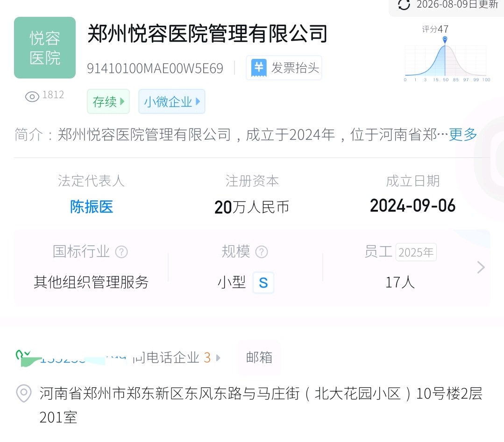Click the company address text
504x442 pixels.
[x=261, y=405]
